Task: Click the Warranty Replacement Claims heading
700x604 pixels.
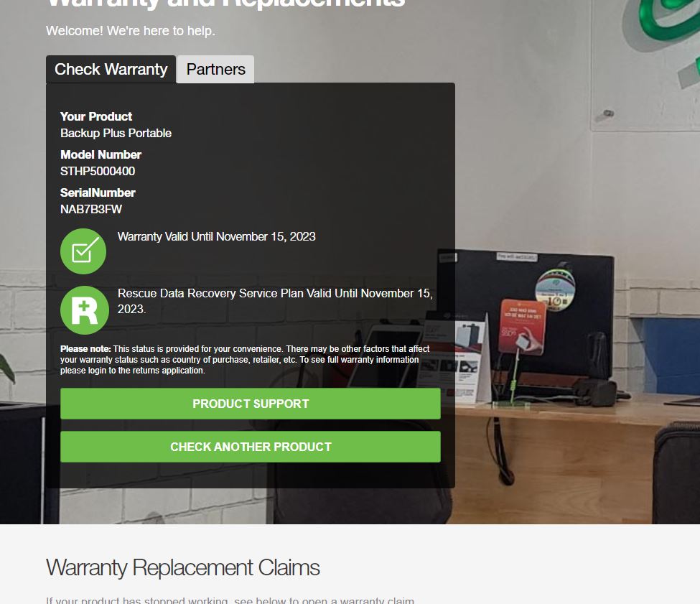Action: click(182, 568)
